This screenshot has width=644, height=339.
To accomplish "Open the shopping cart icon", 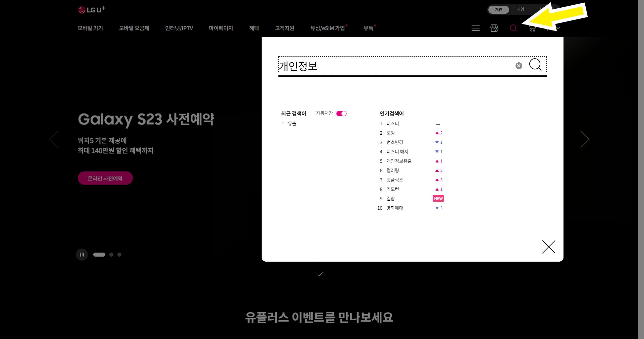I will [x=532, y=28].
